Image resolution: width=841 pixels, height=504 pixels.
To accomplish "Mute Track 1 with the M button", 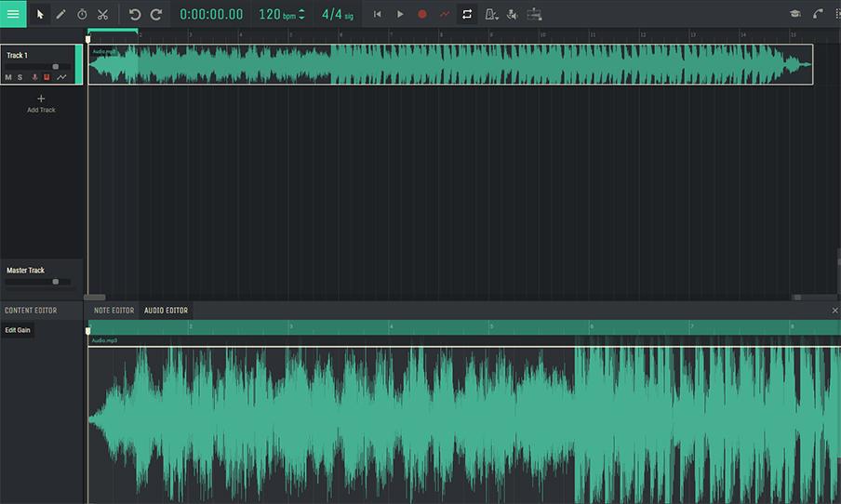I will click(x=8, y=77).
